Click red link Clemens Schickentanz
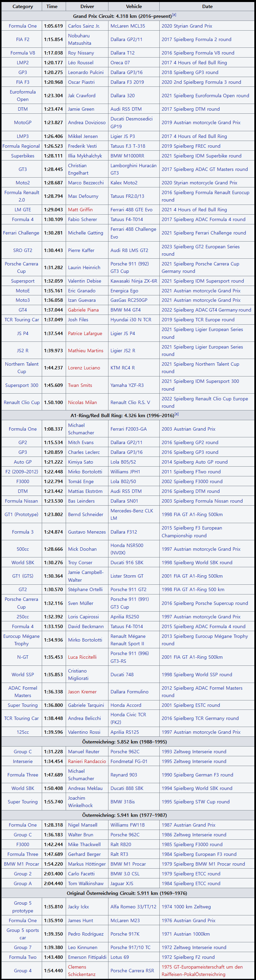Image resolution: width=256 pixels, height=980 pixels. 82,971
